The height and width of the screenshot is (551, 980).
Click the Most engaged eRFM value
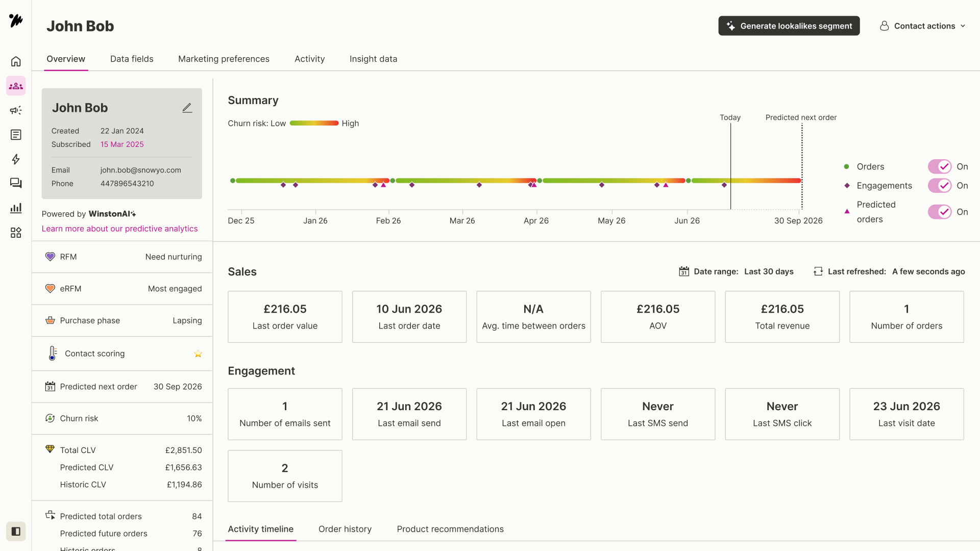pos(175,289)
